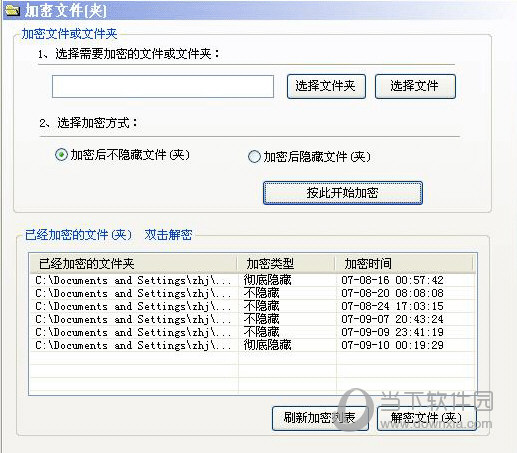Sort by 加密时间 column header
The height and width of the screenshot is (453, 517).
tap(404, 264)
